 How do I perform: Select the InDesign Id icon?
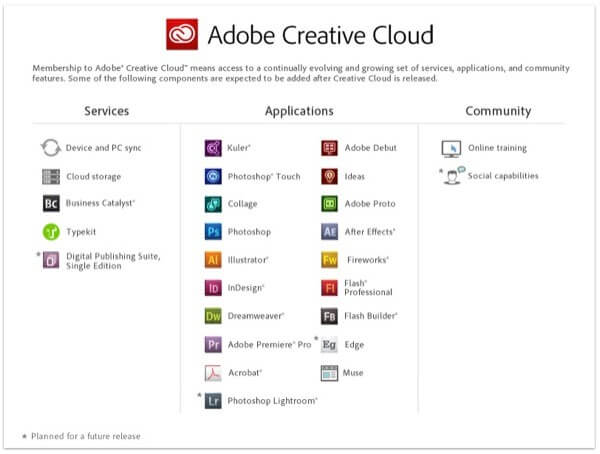[213, 288]
